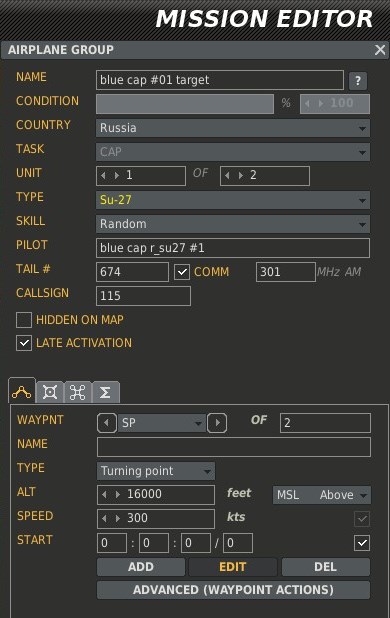The height and width of the screenshot is (618, 390).
Task: Click the waypoint NAME empty field
Action: click(234, 447)
